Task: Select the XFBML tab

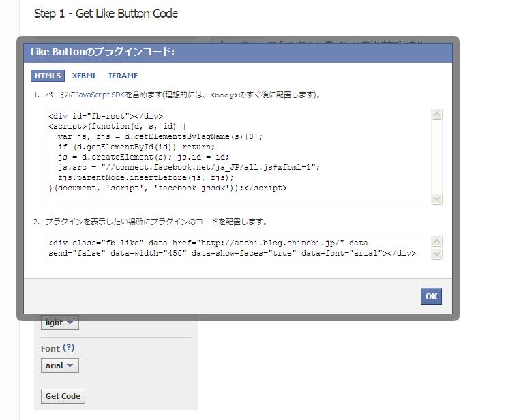Action: pyautogui.click(x=85, y=76)
